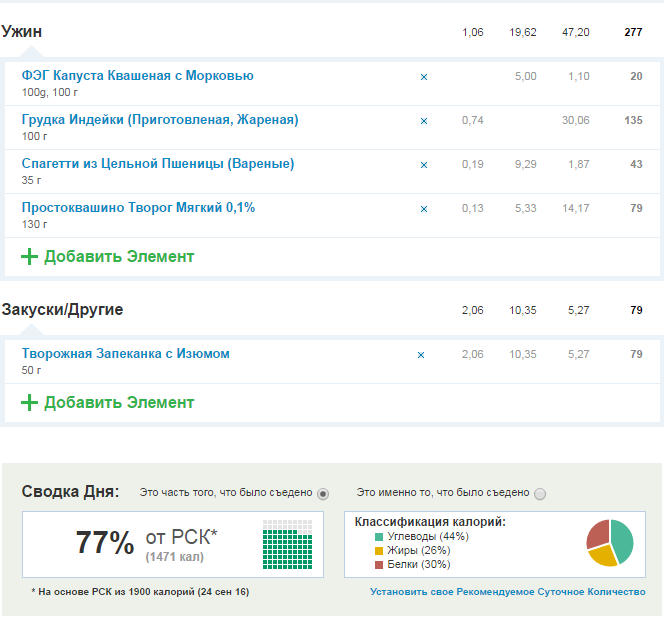
Task: Click the Углеводы green legend swatch
Action: 378,537
